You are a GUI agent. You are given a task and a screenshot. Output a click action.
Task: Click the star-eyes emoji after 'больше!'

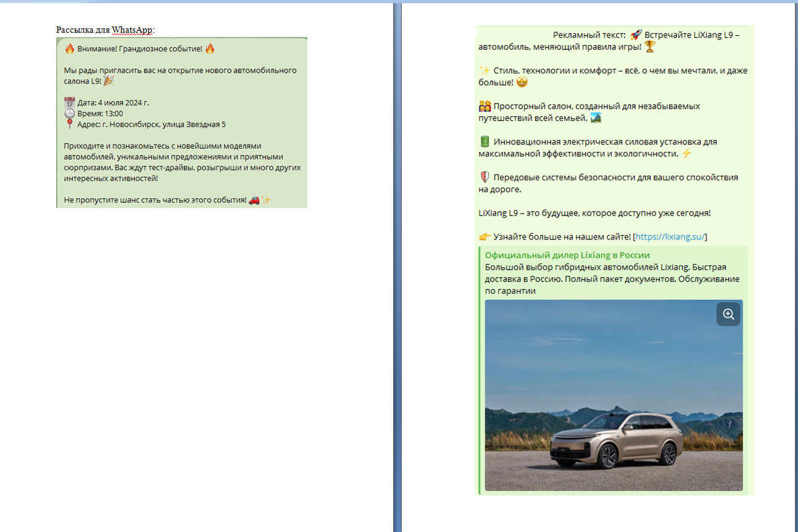(x=522, y=82)
